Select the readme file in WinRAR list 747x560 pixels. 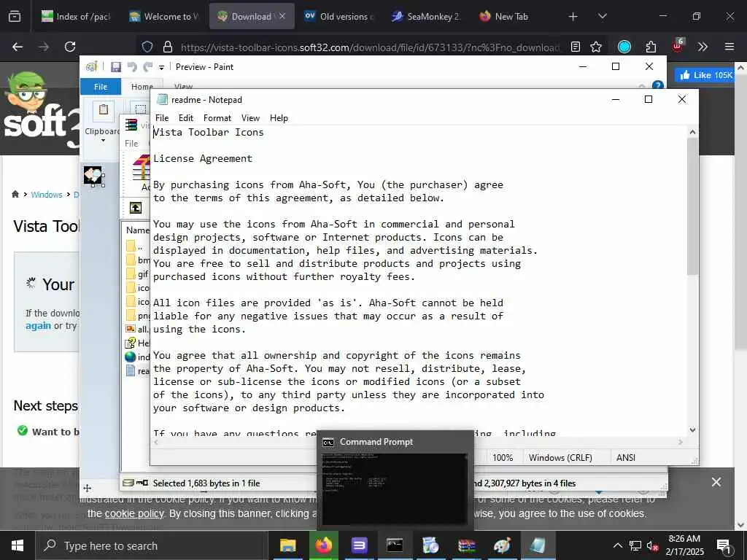click(138, 370)
